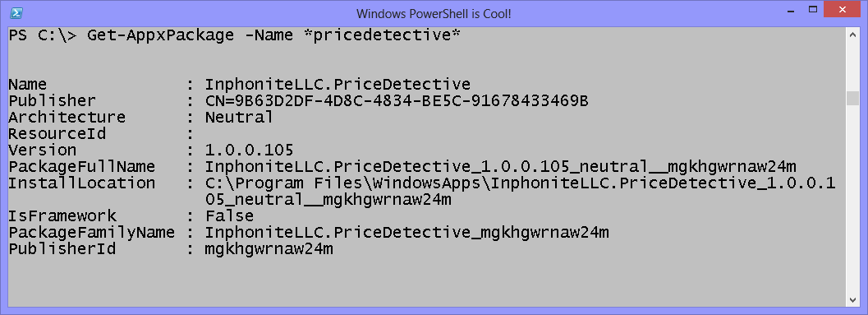Click the PackageFullName value text

coord(500,166)
